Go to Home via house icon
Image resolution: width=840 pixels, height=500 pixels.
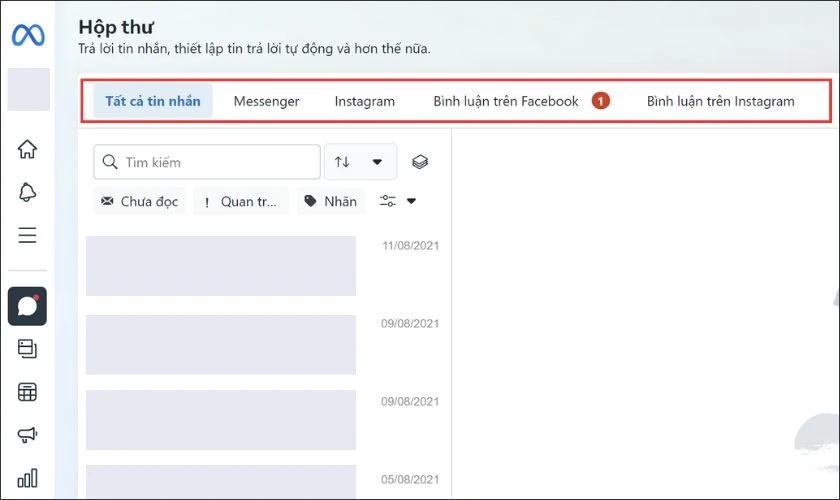[x=27, y=149]
